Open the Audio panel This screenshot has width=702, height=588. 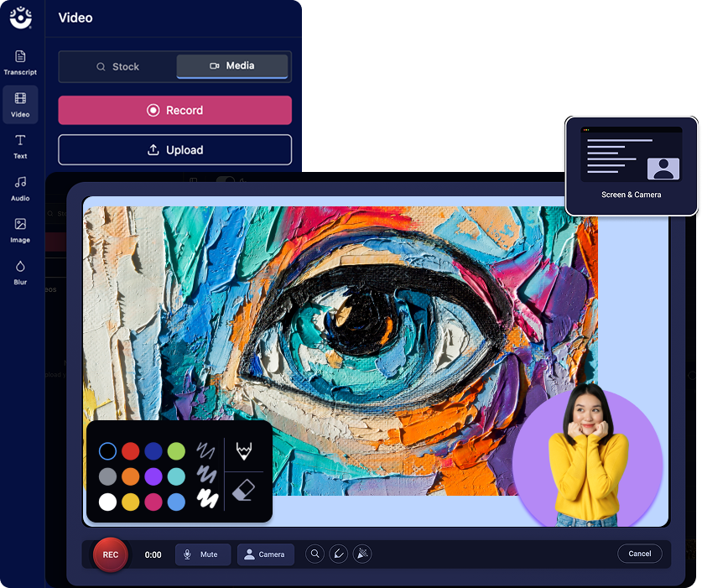pos(20,189)
